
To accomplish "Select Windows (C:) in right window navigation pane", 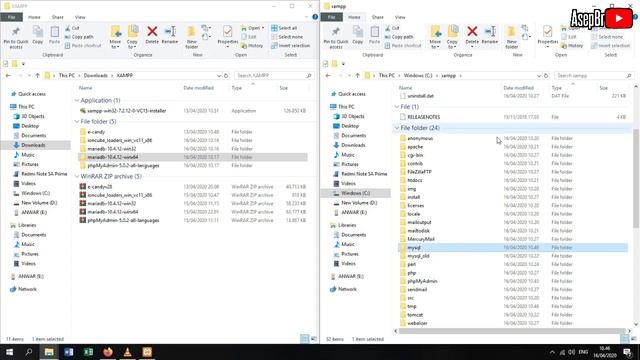I will click(356, 193).
